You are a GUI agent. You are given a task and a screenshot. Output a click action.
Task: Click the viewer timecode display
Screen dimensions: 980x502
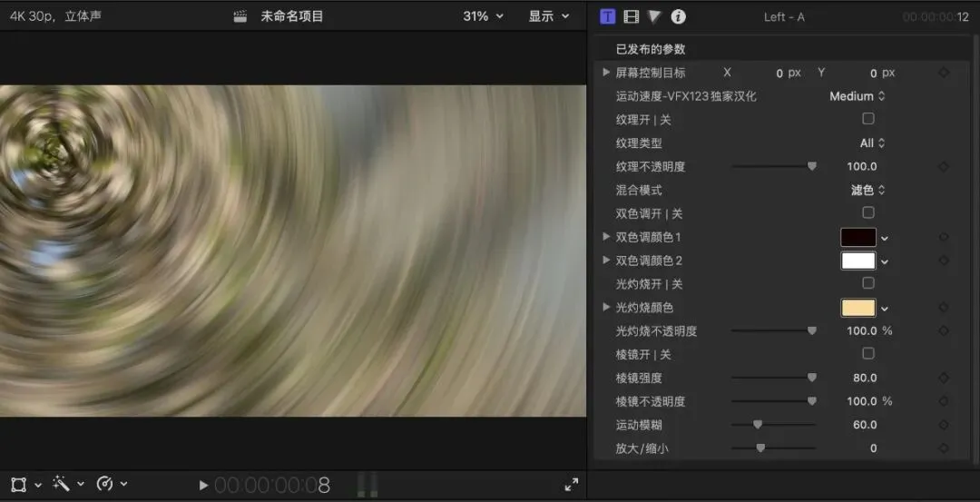click(272, 485)
